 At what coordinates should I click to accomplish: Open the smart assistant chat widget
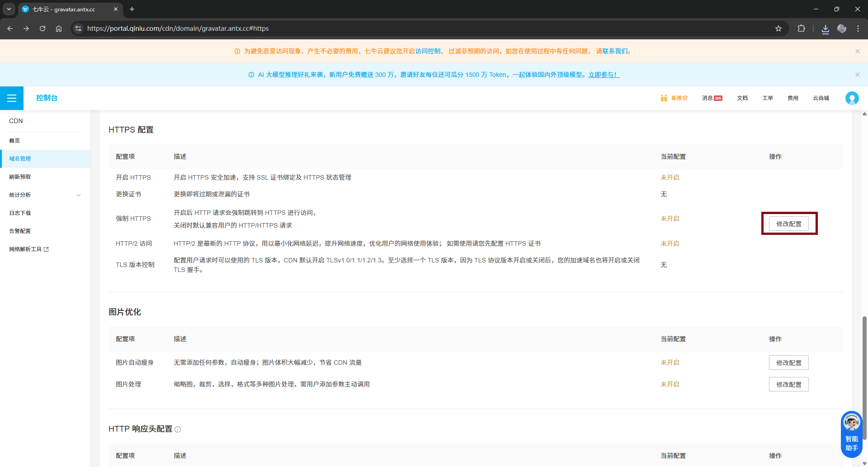pyautogui.click(x=852, y=434)
